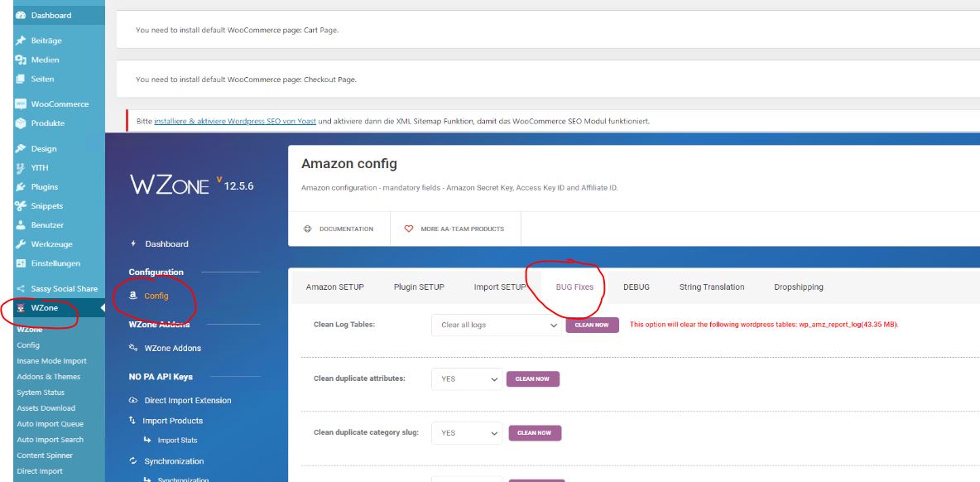Viewport: 980px width, 482px height.
Task: Open Insane Mode Import submenu item
Action: (x=52, y=361)
